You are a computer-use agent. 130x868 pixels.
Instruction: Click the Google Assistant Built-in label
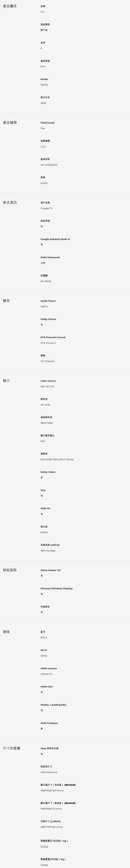[55, 239]
